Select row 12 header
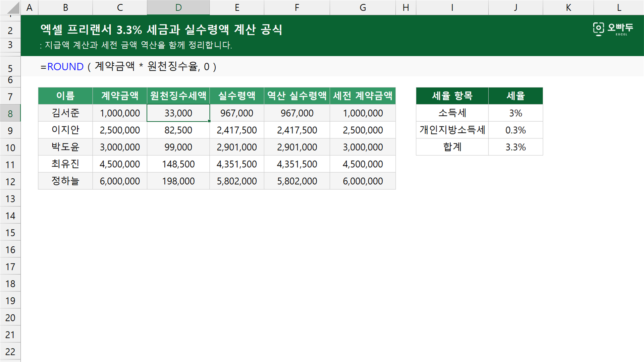Screen dimensions: 644x362 click(10, 181)
